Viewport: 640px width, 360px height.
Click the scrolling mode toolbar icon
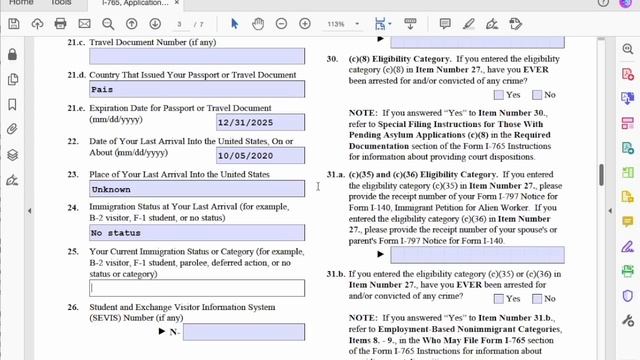click(410, 24)
